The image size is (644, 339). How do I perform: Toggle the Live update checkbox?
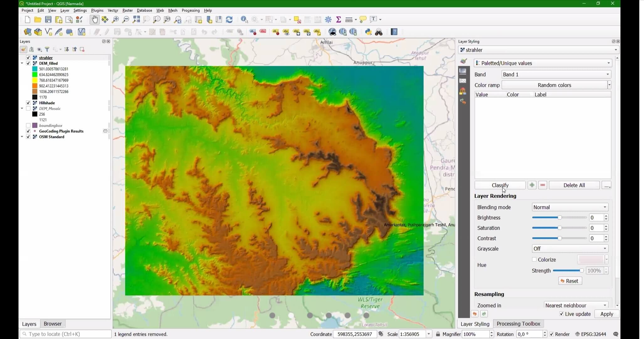coord(561,314)
